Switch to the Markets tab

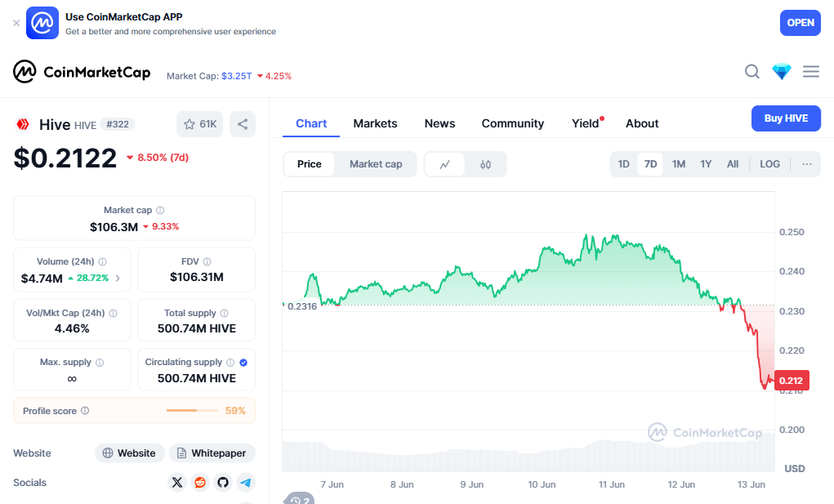(375, 123)
